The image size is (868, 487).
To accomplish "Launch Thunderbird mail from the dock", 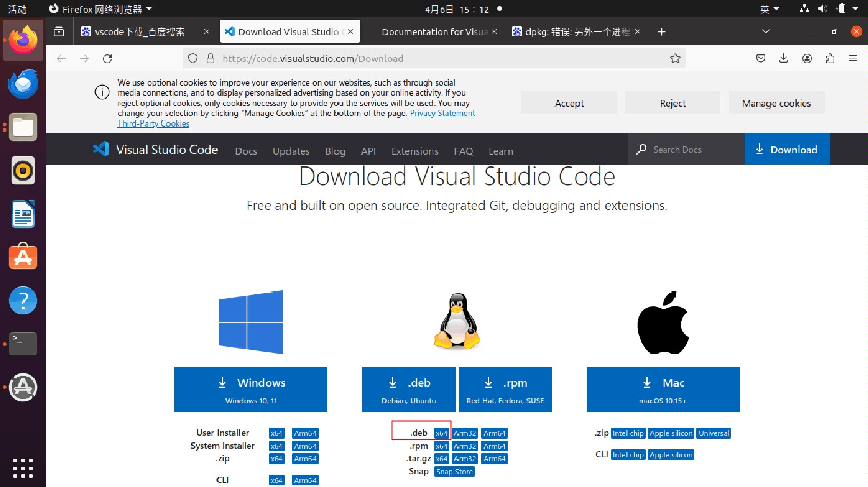I will [x=23, y=84].
